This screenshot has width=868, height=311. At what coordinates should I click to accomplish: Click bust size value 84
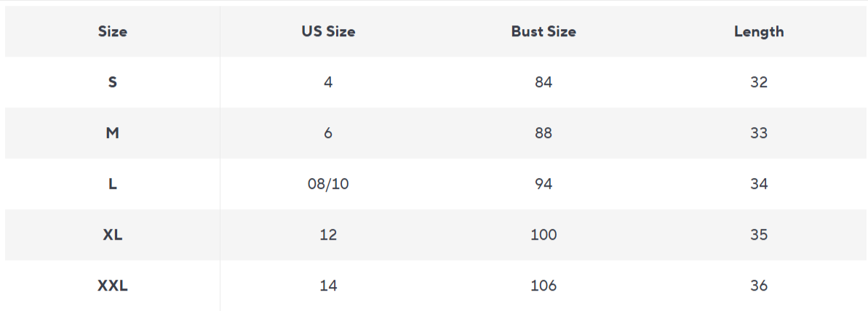[544, 82]
